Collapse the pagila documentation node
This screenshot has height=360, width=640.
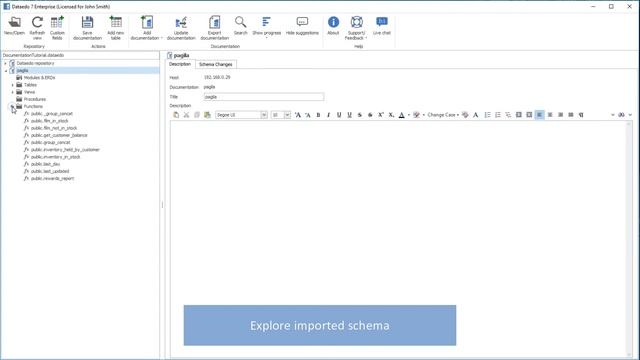pyautogui.click(x=5, y=71)
